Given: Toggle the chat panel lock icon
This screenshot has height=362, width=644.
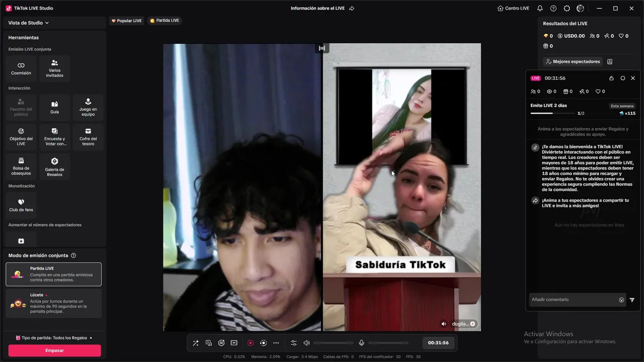Looking at the screenshot, I should click(x=611, y=78).
